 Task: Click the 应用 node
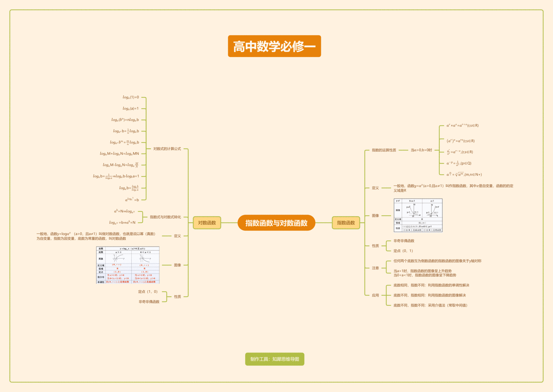[375, 295]
